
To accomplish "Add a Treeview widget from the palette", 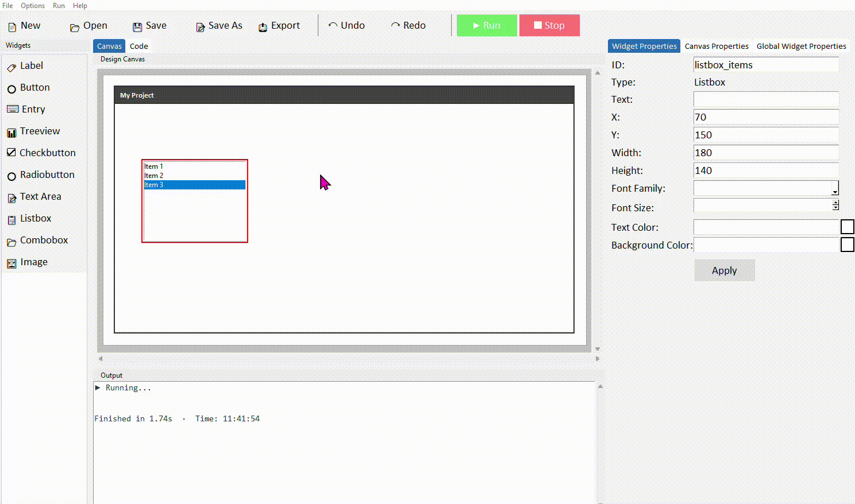I will [x=40, y=131].
